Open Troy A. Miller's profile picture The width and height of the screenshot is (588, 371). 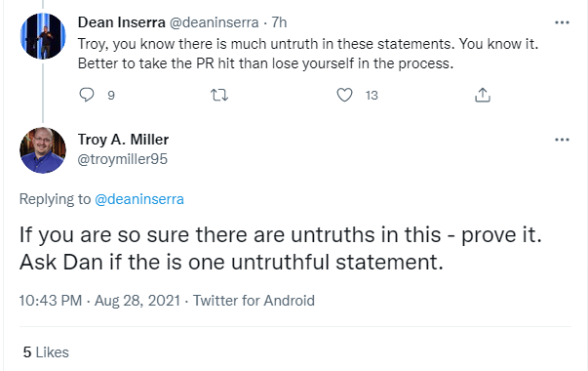click(43, 150)
